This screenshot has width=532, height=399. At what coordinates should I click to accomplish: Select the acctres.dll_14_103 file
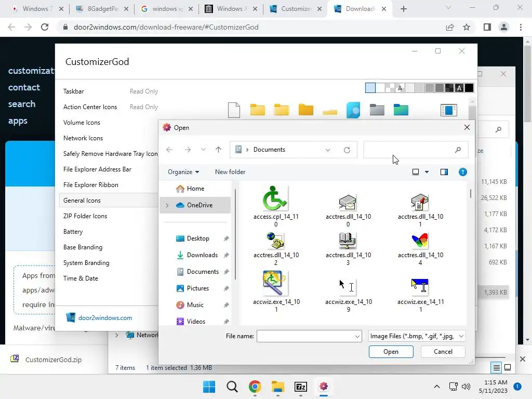point(348,249)
